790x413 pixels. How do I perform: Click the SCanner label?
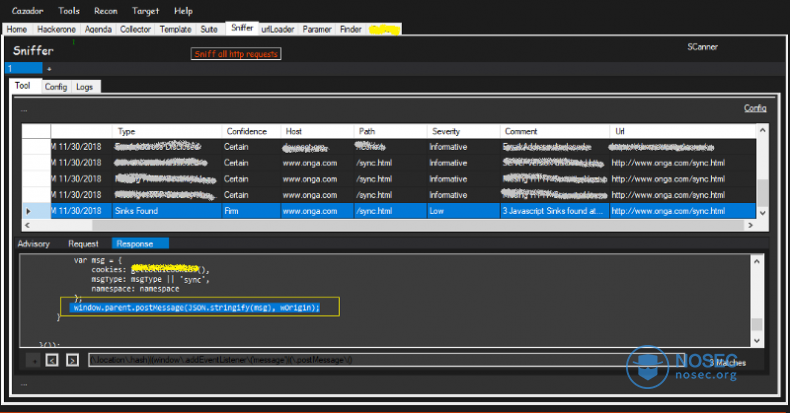coord(702,47)
